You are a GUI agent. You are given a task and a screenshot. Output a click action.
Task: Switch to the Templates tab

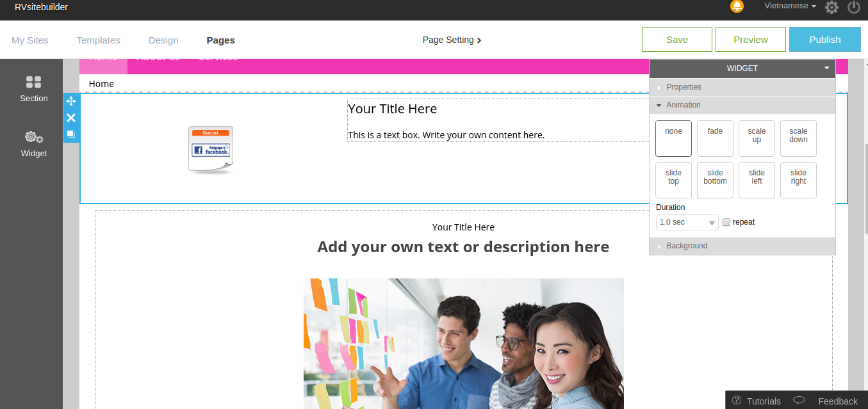click(98, 40)
